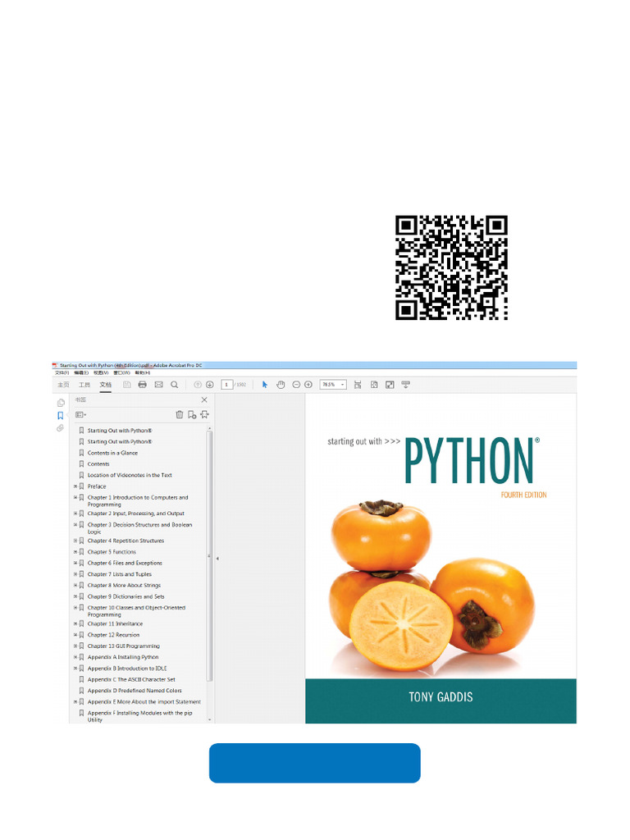
Task: Click the Save file icon in toolbar
Action: [x=127, y=385]
